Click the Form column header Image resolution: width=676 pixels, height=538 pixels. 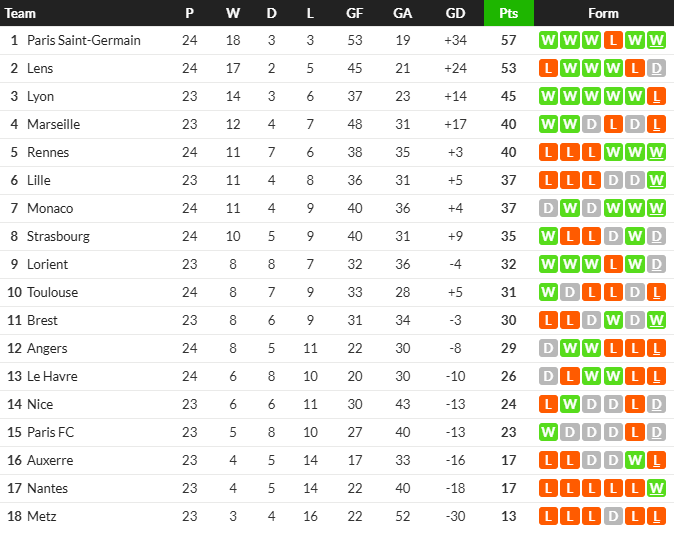pyautogui.click(x=603, y=13)
